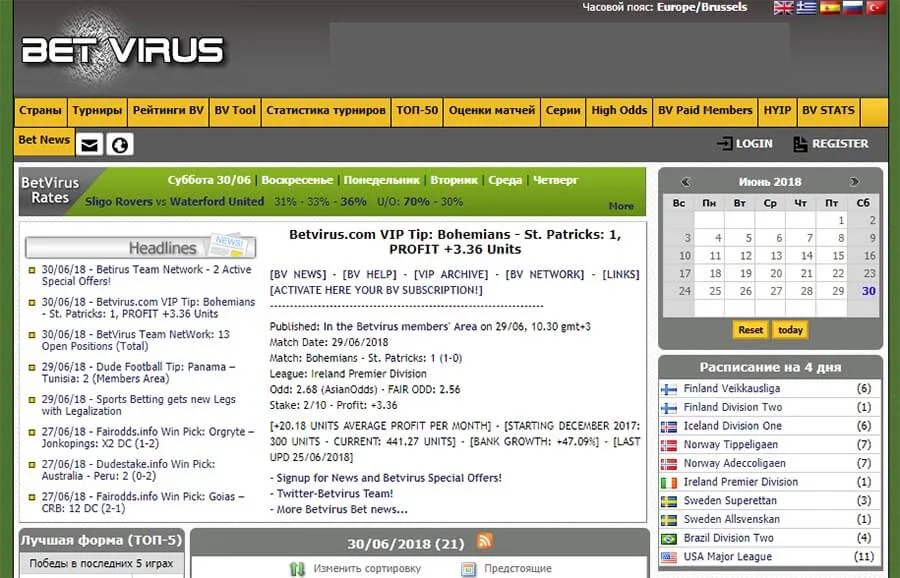Open BV STATS page

[828, 111]
